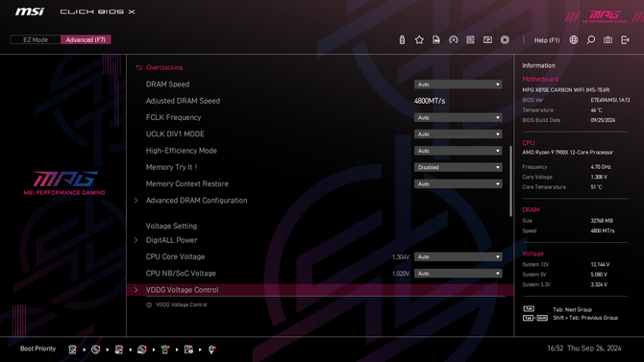This screenshot has height=362, width=644.
Task: Click the AMD Ryzen 9 7900X processor name
Action: pos(567,153)
